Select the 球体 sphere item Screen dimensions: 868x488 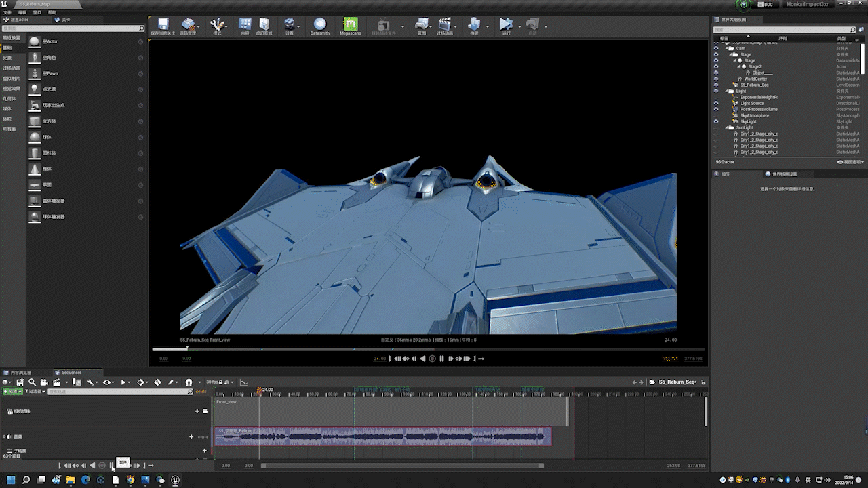point(86,137)
